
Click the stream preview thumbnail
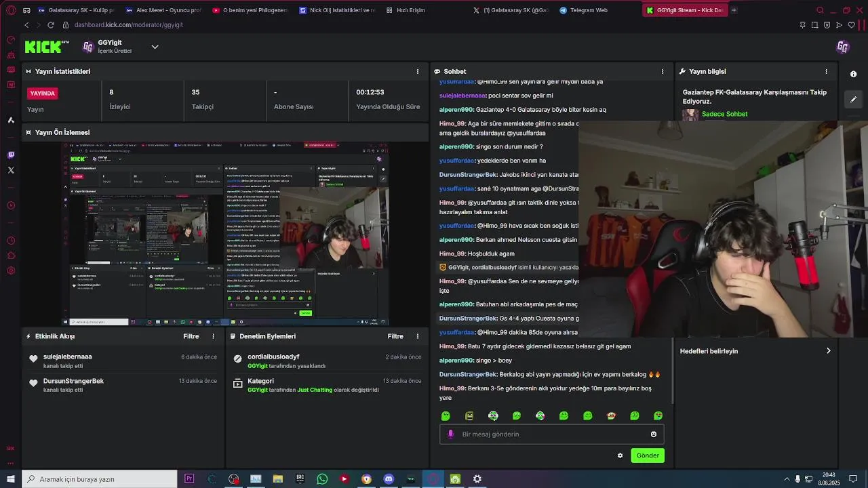click(225, 234)
